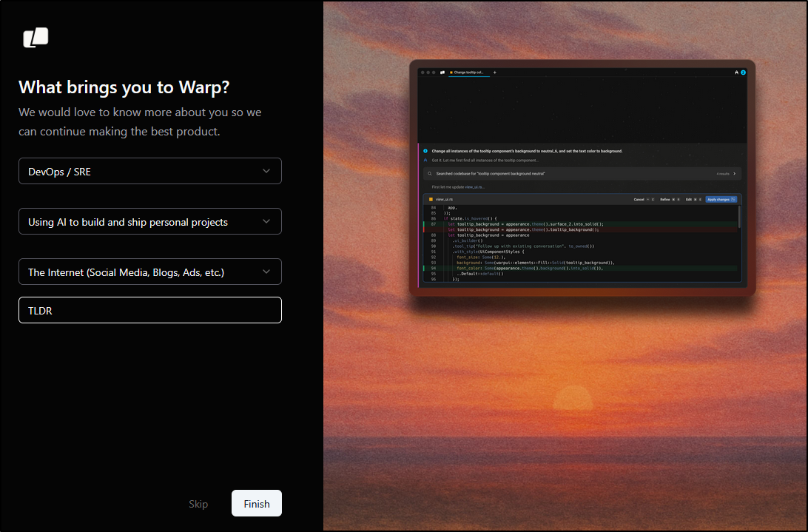
Task: Open the DevOps / SRE role dropdown
Action: 149,171
